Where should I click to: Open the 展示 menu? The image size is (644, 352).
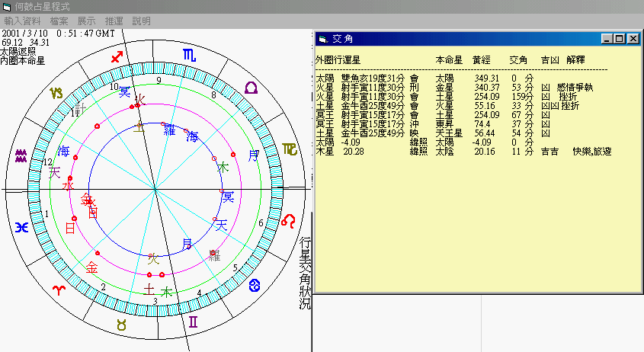87,21
